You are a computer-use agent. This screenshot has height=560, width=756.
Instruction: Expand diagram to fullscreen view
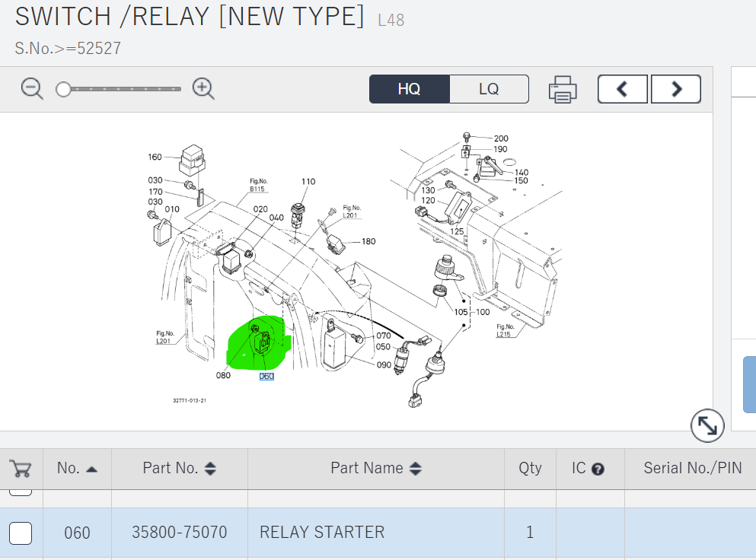707,426
